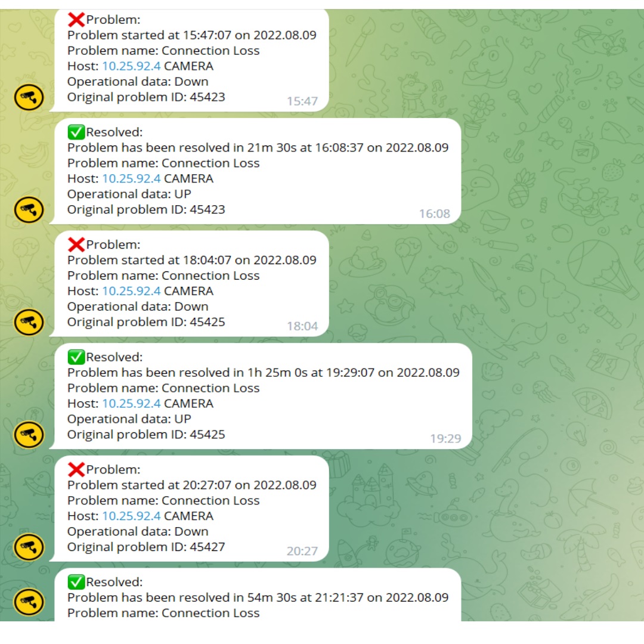Viewport: 644px width, 644px height.
Task: Click camera avatar beside the 19:29 message
Action: click(29, 435)
